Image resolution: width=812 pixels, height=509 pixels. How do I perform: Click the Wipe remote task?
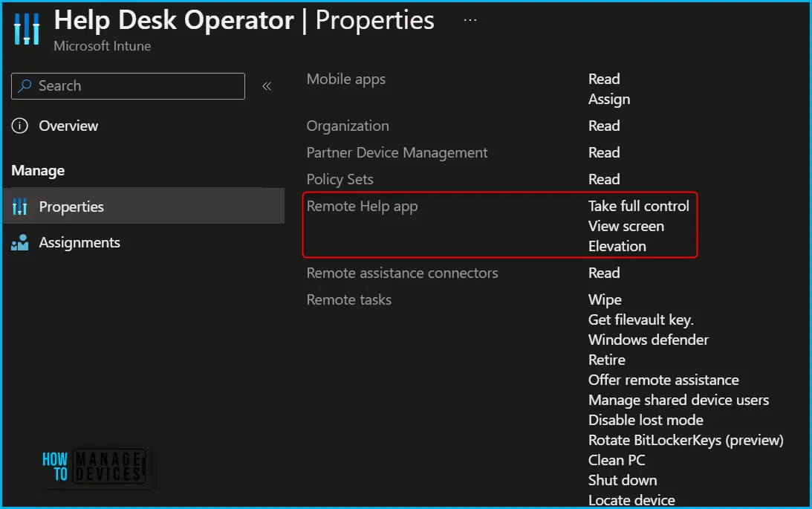coord(605,299)
